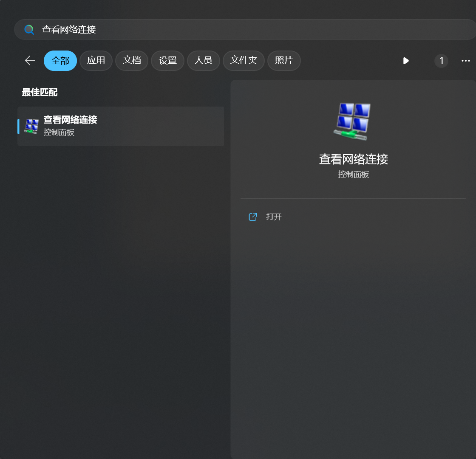Click the circular badge showing 1
476x459 pixels.
point(441,61)
